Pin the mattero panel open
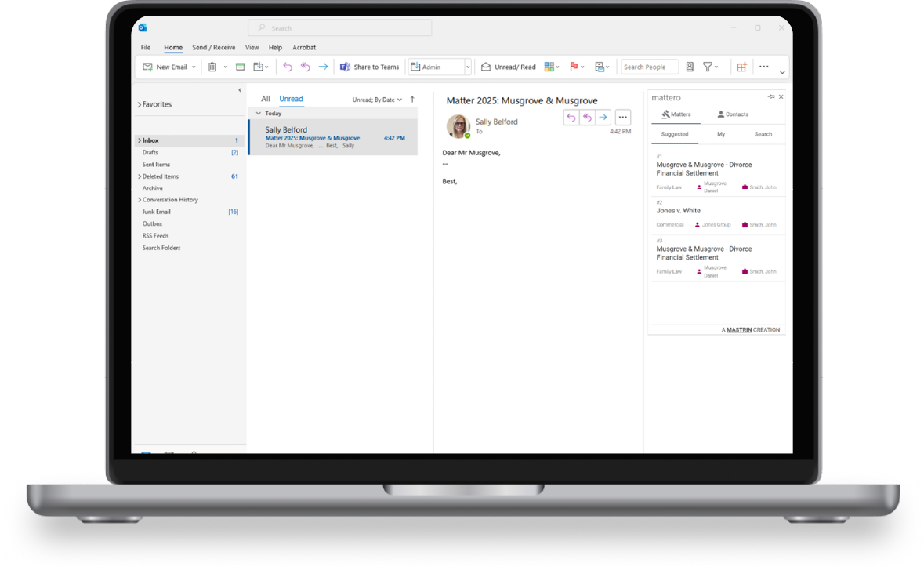This screenshot has width=924, height=570. pyautogui.click(x=771, y=96)
